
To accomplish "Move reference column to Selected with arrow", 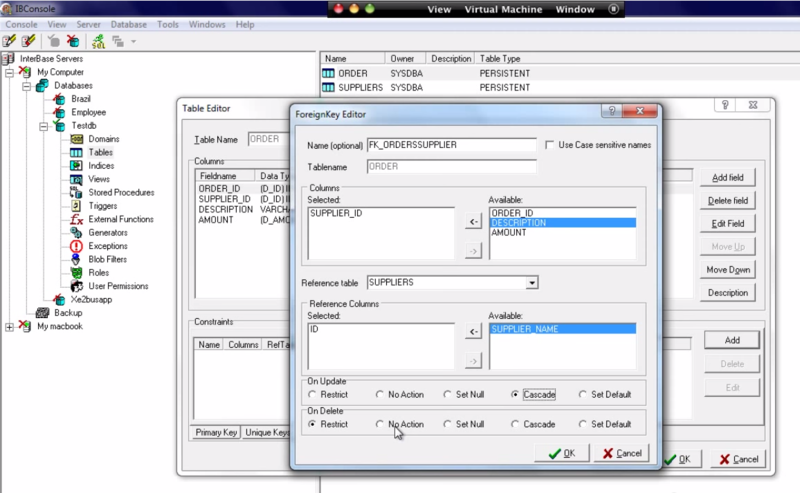I will [x=473, y=332].
